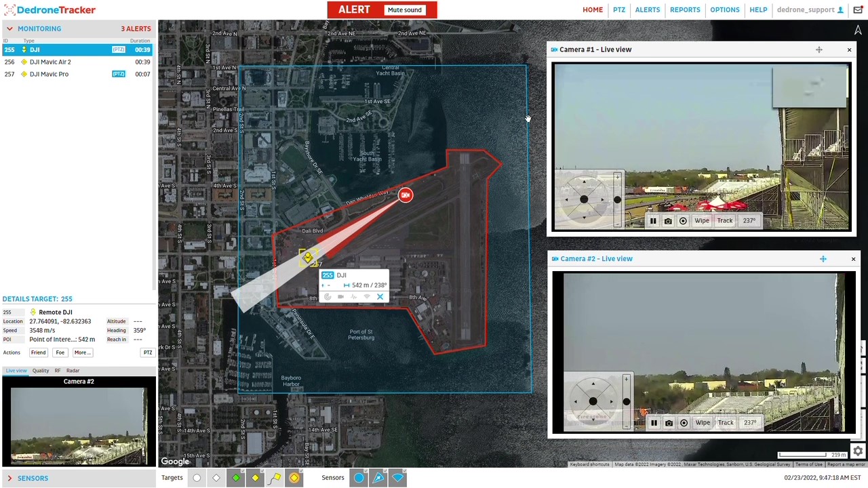Close the Camera #2 live view panel
The height and width of the screenshot is (488, 868).
tap(853, 259)
